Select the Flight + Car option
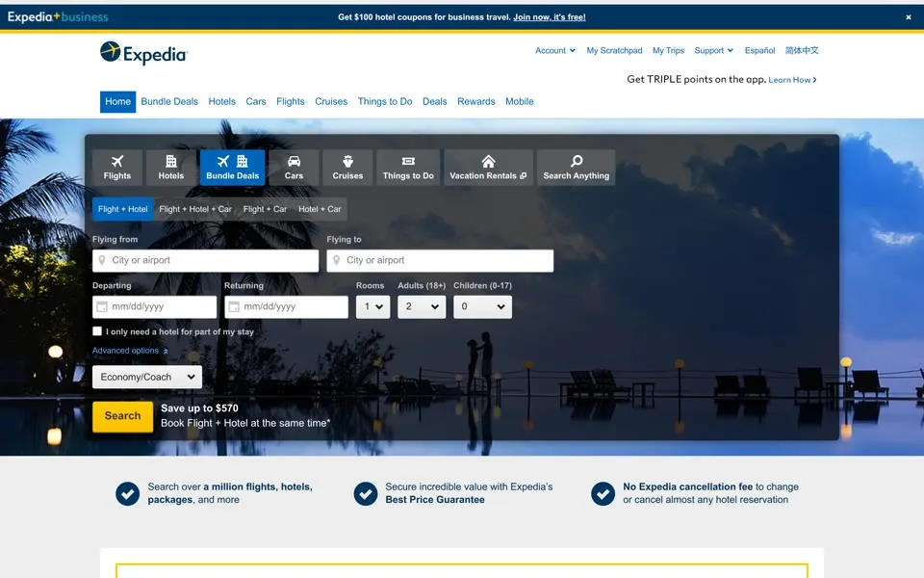The image size is (924, 578). tap(266, 209)
